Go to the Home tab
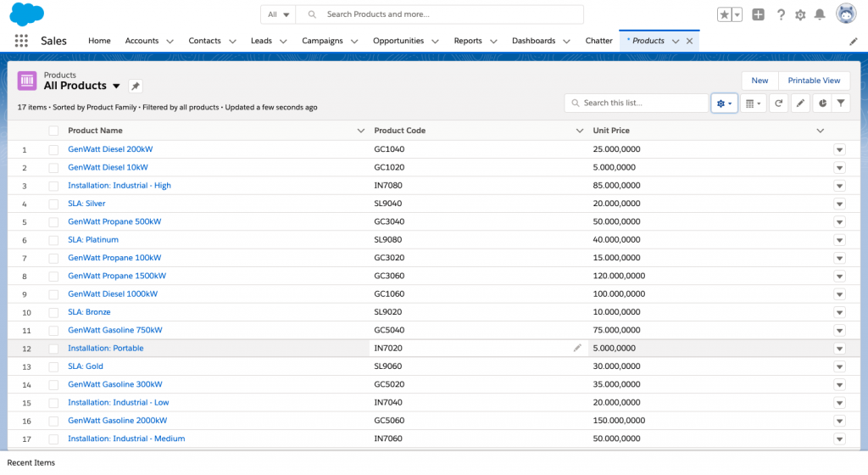 [100, 41]
